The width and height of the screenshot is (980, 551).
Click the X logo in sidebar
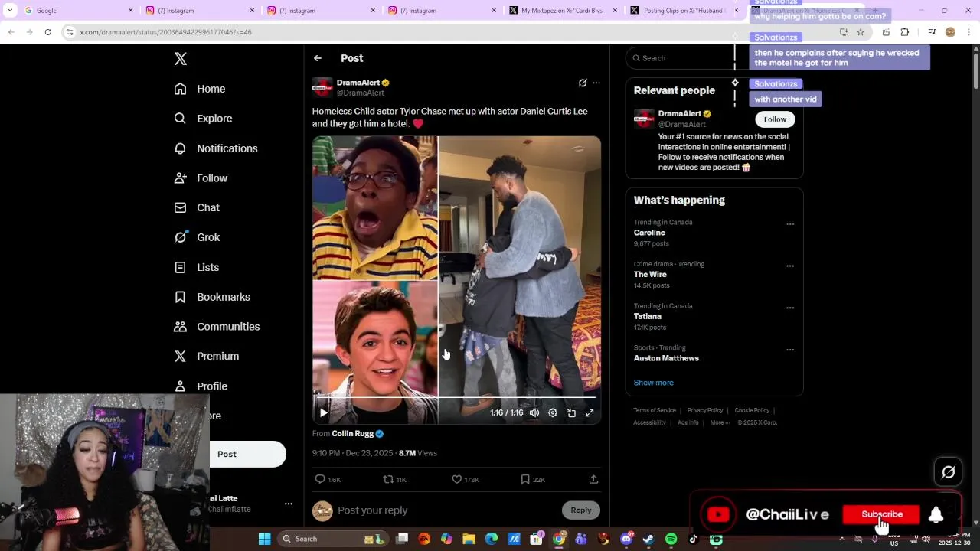pos(180,59)
